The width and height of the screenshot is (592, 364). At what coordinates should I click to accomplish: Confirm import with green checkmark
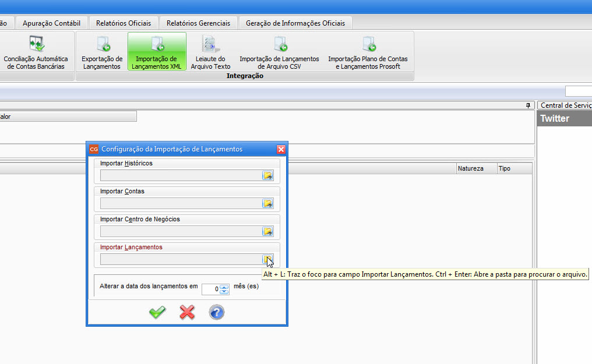157,313
